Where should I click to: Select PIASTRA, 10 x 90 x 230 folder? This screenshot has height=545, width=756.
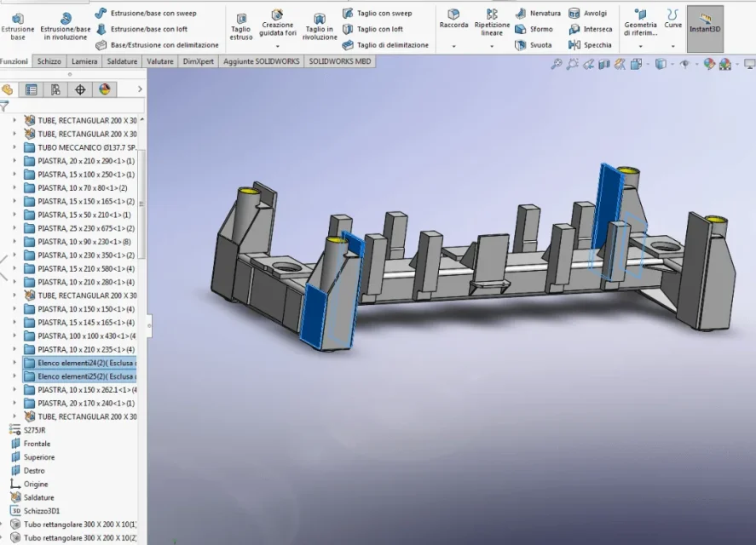[x=79, y=242]
